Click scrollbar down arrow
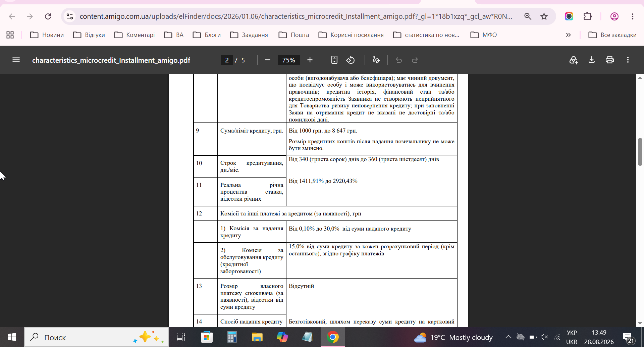The image size is (644, 347). coord(640,323)
